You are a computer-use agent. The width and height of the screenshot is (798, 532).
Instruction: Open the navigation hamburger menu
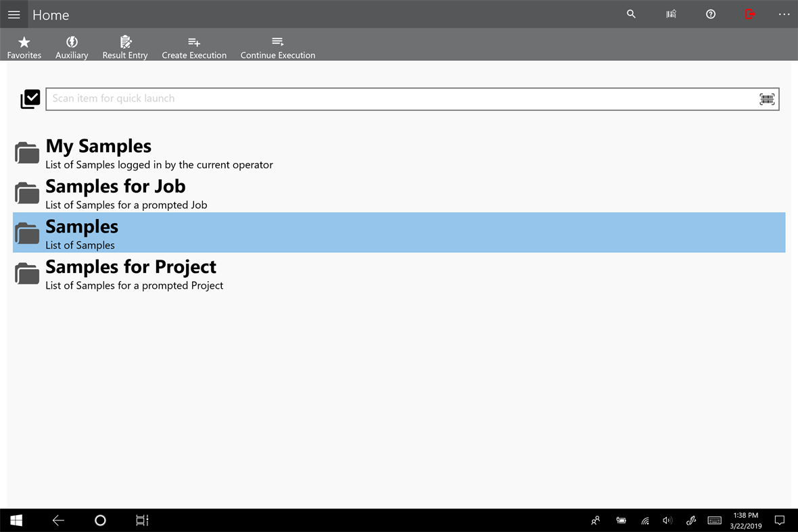coord(14,14)
